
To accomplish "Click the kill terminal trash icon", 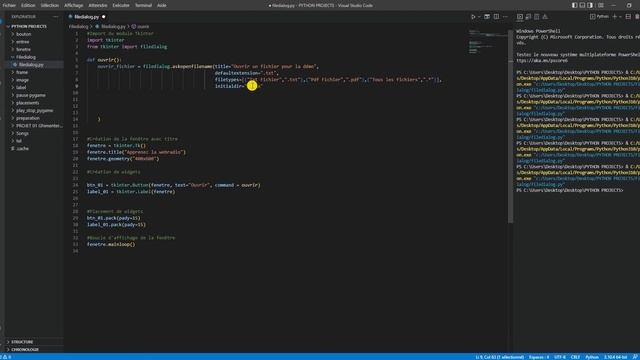I will [x=637, y=17].
